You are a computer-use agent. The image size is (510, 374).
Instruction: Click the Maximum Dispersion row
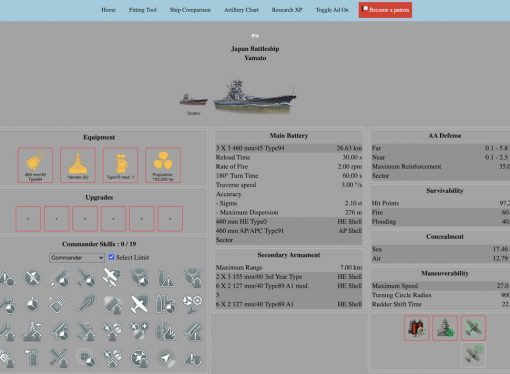(x=289, y=212)
